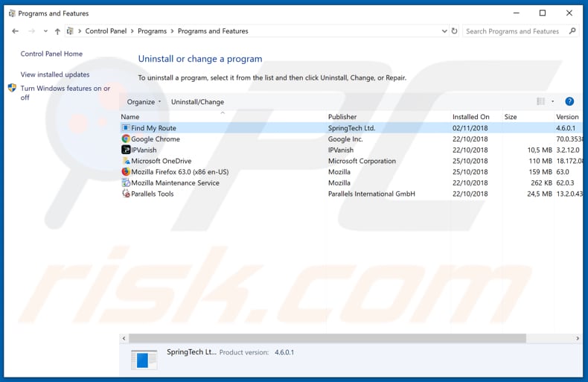This screenshot has height=382, width=588.
Task: Open the Organize dropdown menu
Action: coord(144,102)
